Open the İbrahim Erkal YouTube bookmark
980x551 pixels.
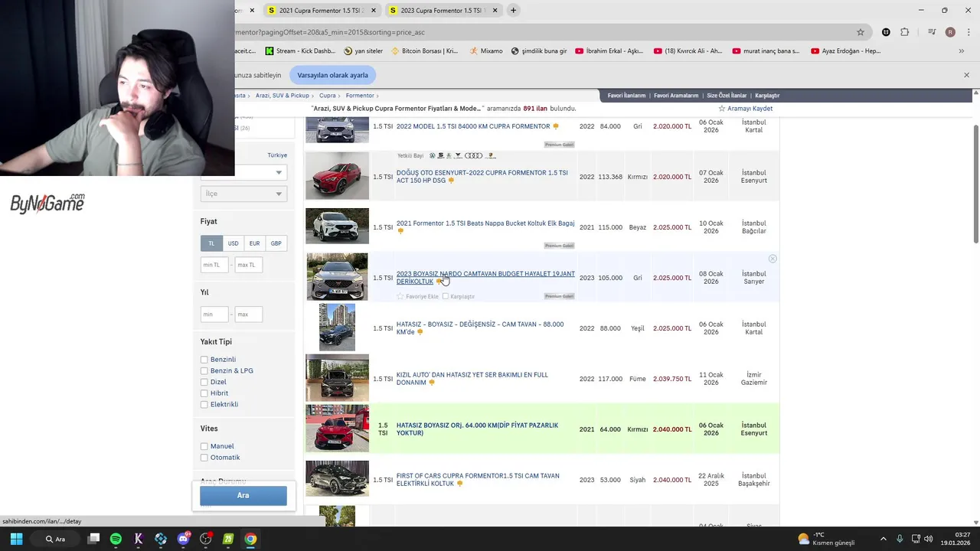point(609,51)
